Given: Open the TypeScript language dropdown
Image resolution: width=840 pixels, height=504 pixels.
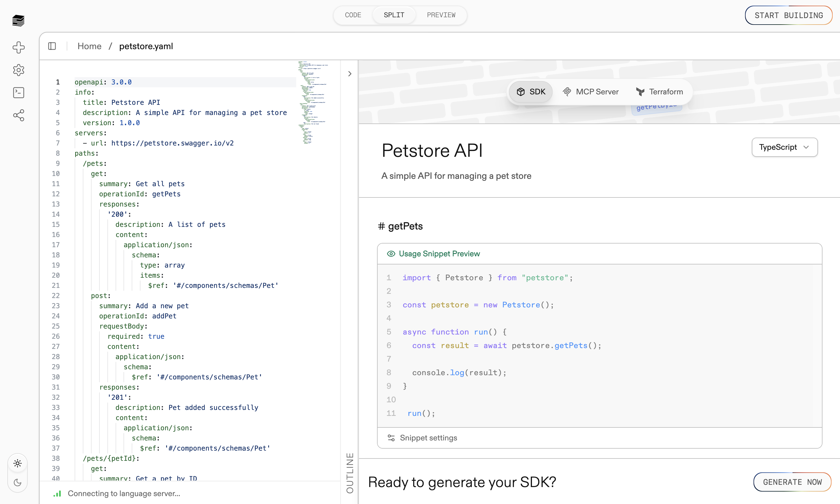Looking at the screenshot, I should tap(784, 147).
